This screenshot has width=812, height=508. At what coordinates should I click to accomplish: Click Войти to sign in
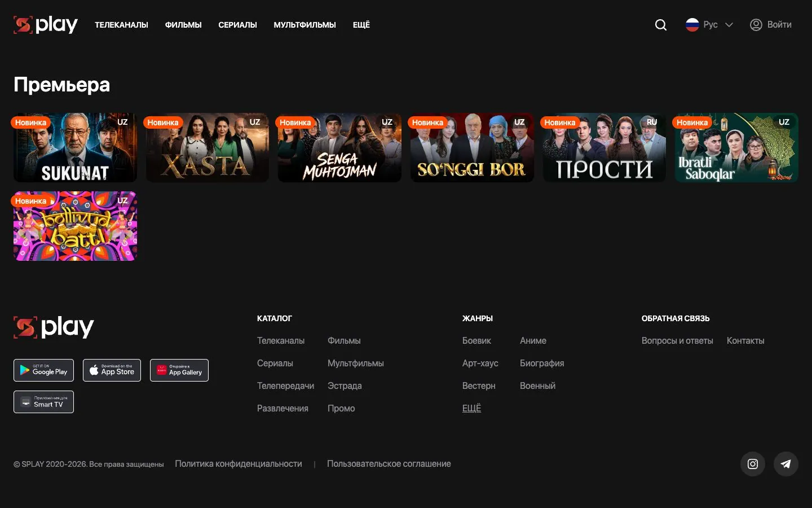coord(771,25)
